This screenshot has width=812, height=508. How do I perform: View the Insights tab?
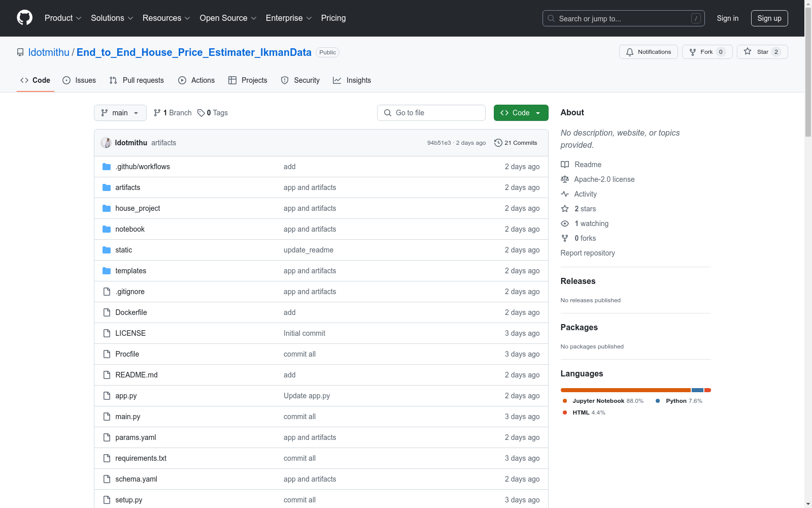click(x=352, y=80)
